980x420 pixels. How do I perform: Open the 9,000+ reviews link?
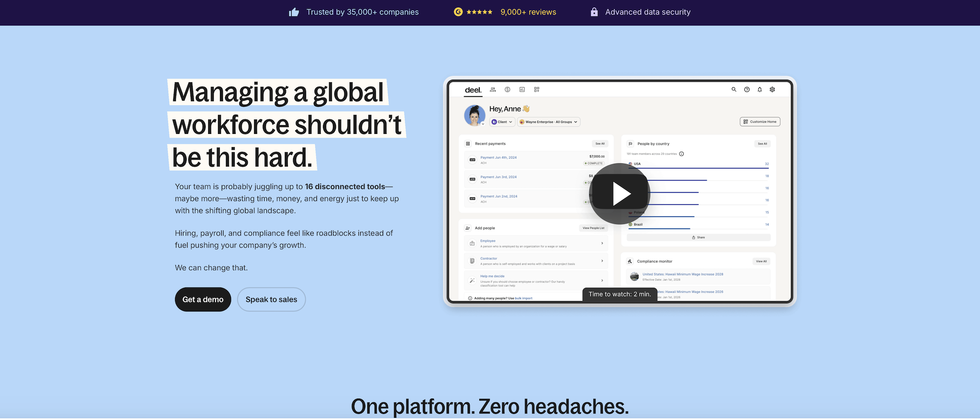528,12
